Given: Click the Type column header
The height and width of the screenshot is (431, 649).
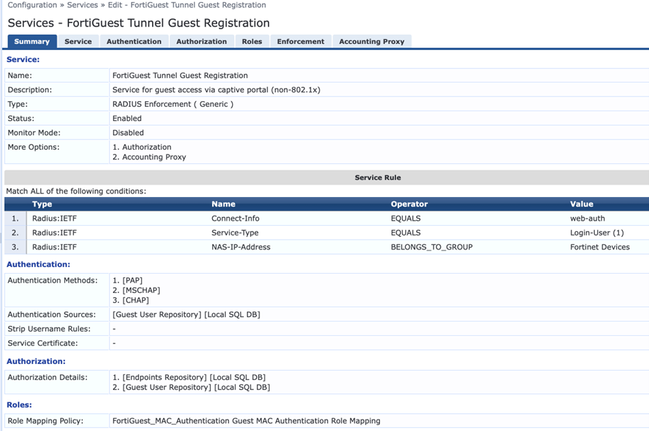Looking at the screenshot, I should click(x=42, y=204).
